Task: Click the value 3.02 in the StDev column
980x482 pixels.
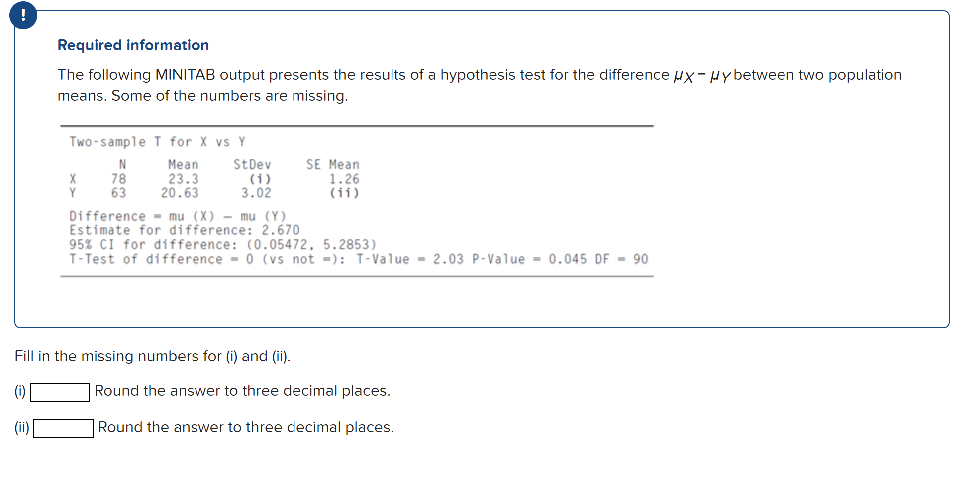Action: pos(256,193)
